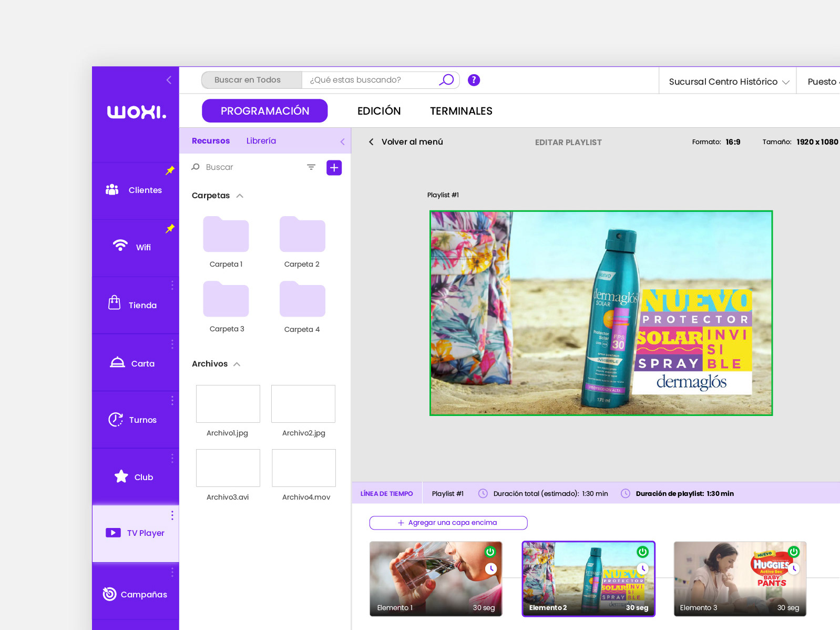Open the help question mark icon
The width and height of the screenshot is (840, 630).
click(474, 80)
